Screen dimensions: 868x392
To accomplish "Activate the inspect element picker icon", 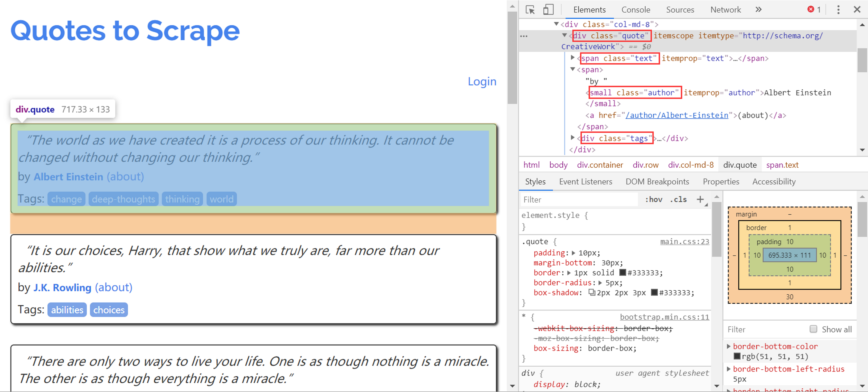I will (x=530, y=10).
